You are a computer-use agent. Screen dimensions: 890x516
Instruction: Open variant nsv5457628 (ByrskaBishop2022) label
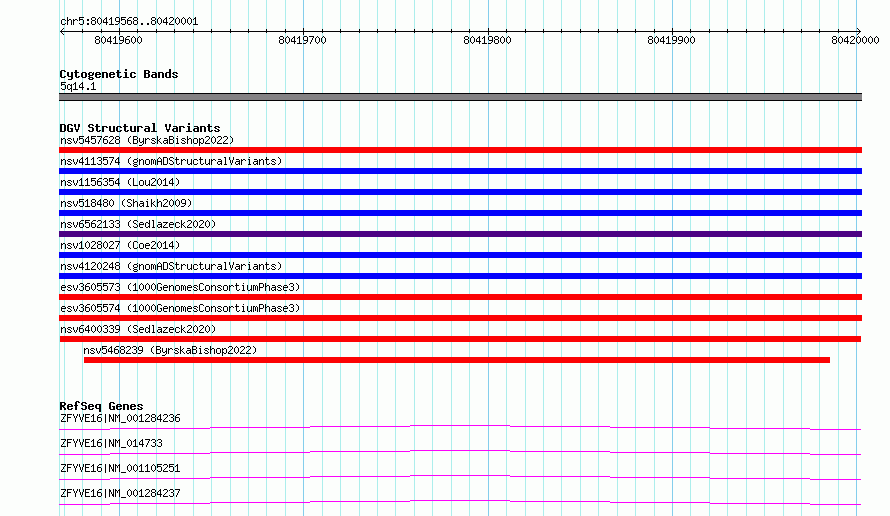click(147, 140)
